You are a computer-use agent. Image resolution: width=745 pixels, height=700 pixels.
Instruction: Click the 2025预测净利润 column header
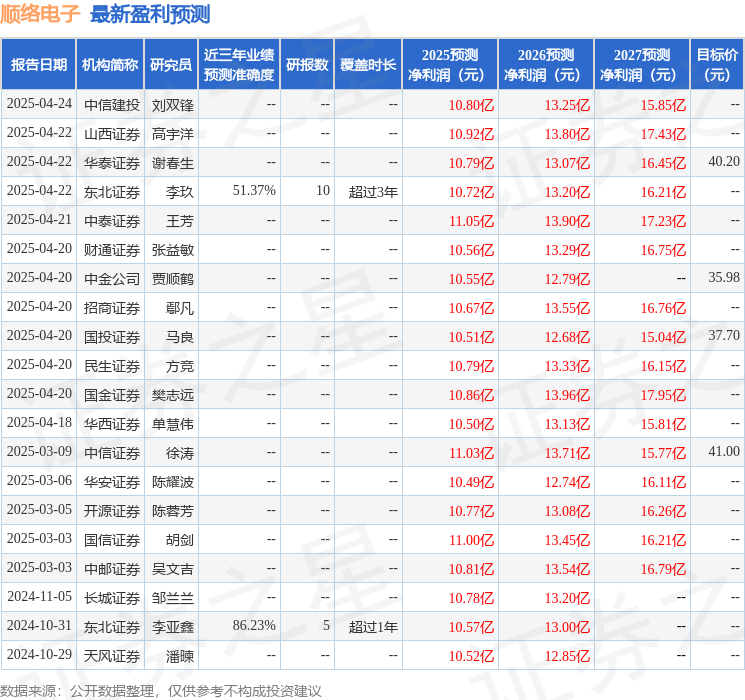coord(450,65)
